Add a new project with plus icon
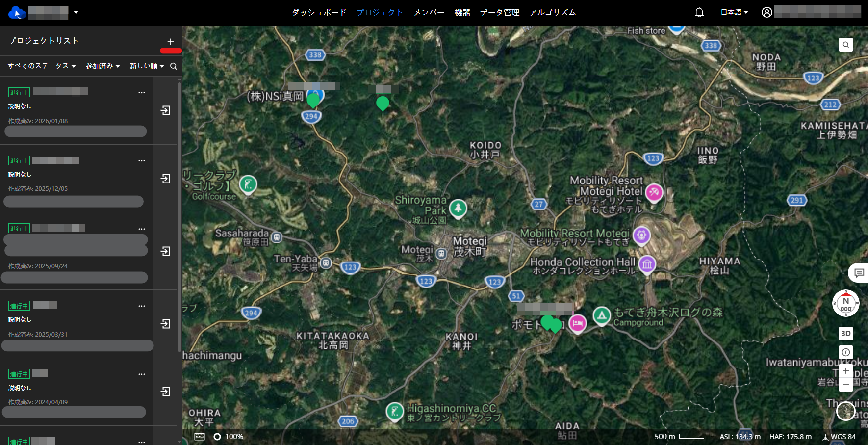This screenshot has width=868, height=445. [x=171, y=42]
